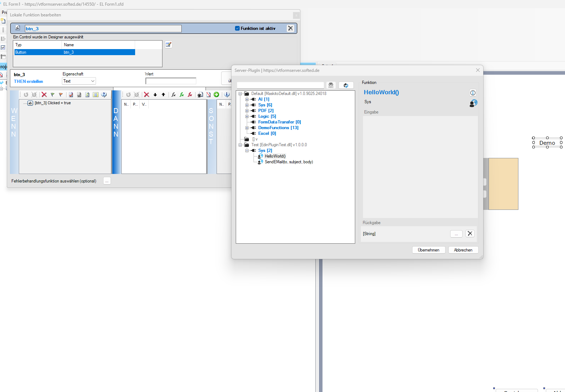Select the HelloWorld() function in the tree
Image resolution: width=565 pixels, height=392 pixels.
click(x=275, y=156)
